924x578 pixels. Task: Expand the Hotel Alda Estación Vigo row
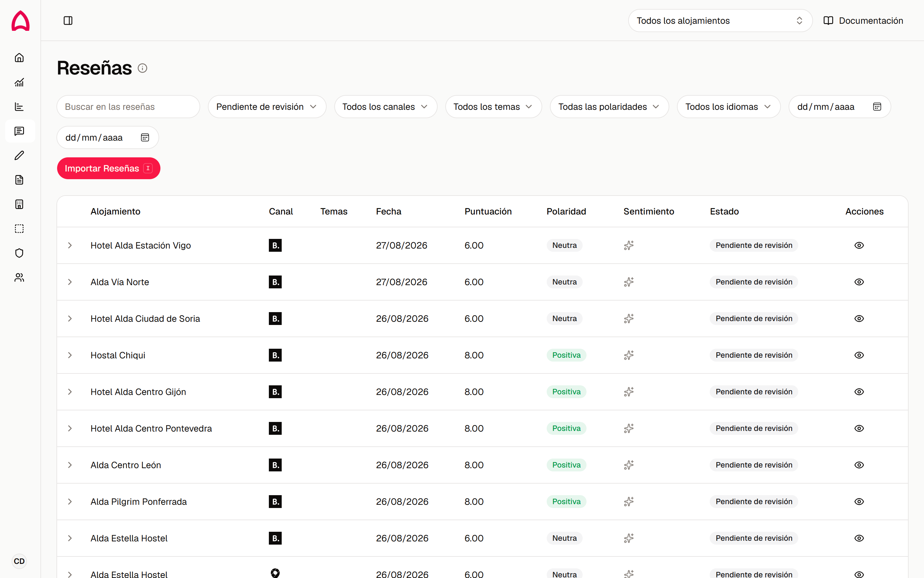click(x=70, y=245)
